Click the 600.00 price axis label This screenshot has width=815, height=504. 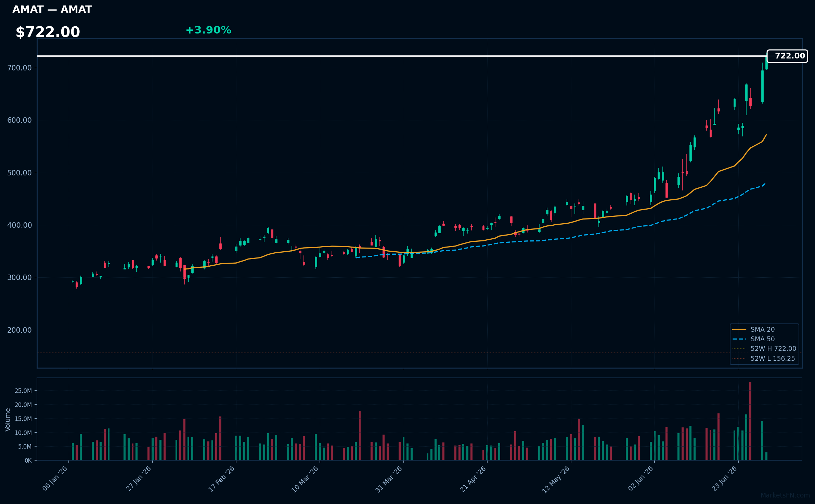[20, 120]
